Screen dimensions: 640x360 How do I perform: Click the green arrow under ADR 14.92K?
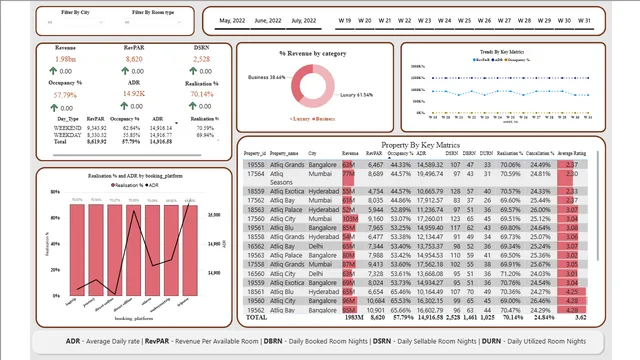coord(124,106)
